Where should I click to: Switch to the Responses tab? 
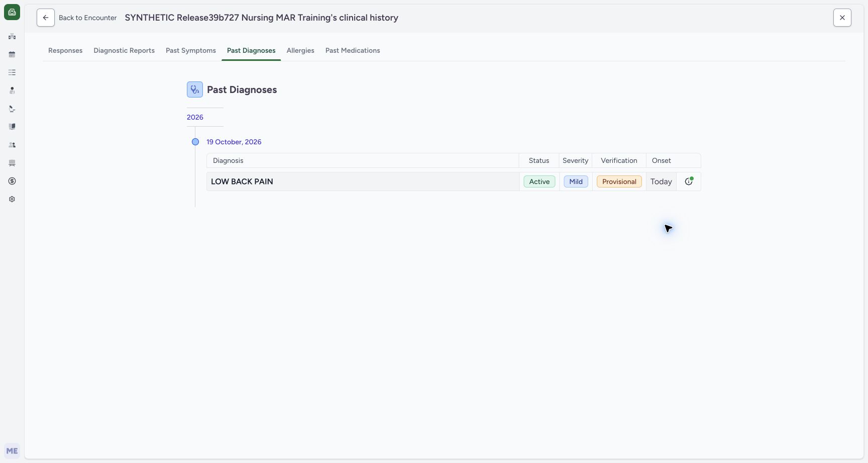[65, 50]
